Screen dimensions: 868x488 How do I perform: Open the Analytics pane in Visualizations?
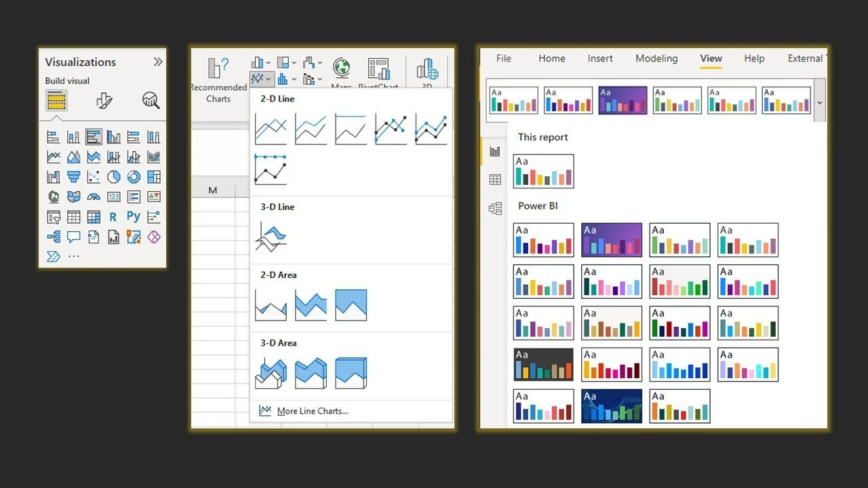click(x=151, y=100)
